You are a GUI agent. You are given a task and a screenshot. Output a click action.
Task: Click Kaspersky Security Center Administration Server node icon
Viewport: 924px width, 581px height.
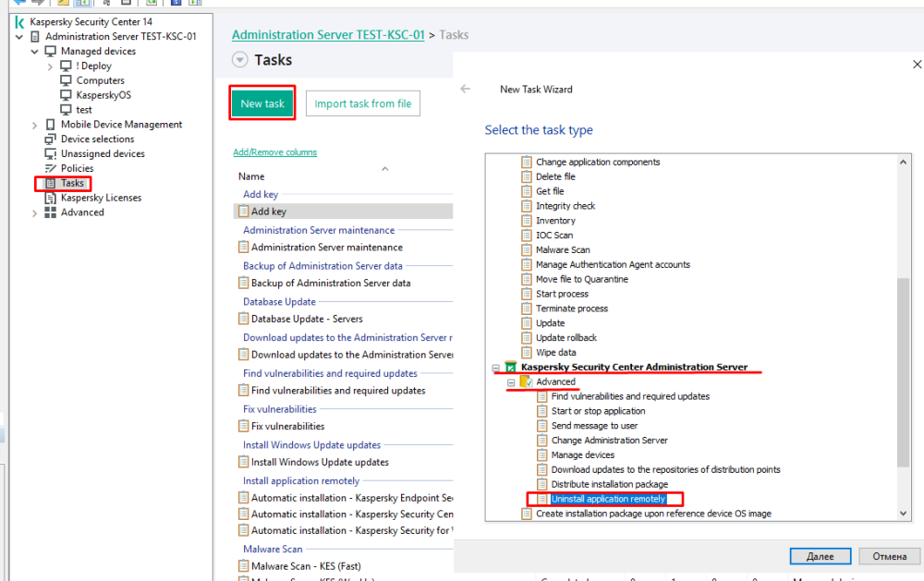[511, 367]
